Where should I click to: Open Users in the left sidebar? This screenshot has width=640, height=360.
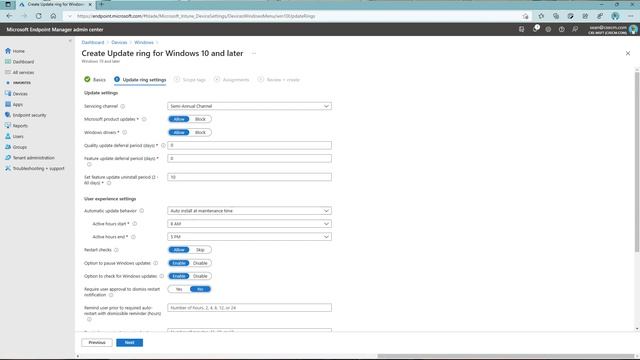14,136
